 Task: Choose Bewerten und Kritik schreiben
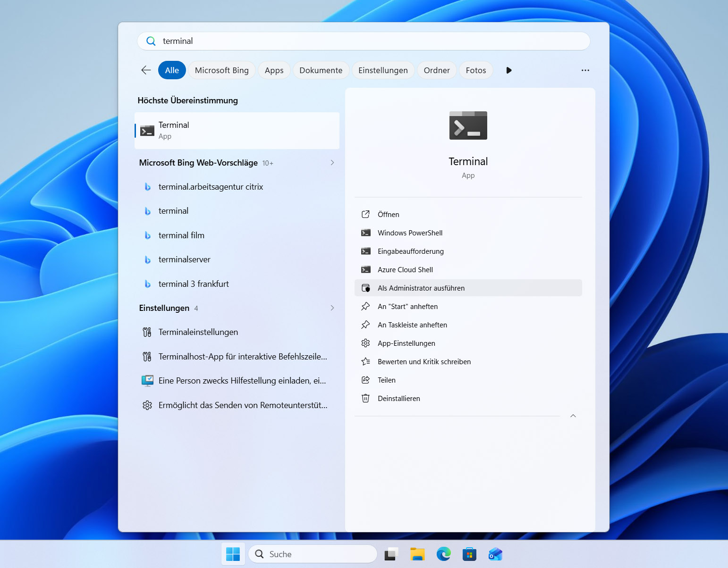coord(468,362)
